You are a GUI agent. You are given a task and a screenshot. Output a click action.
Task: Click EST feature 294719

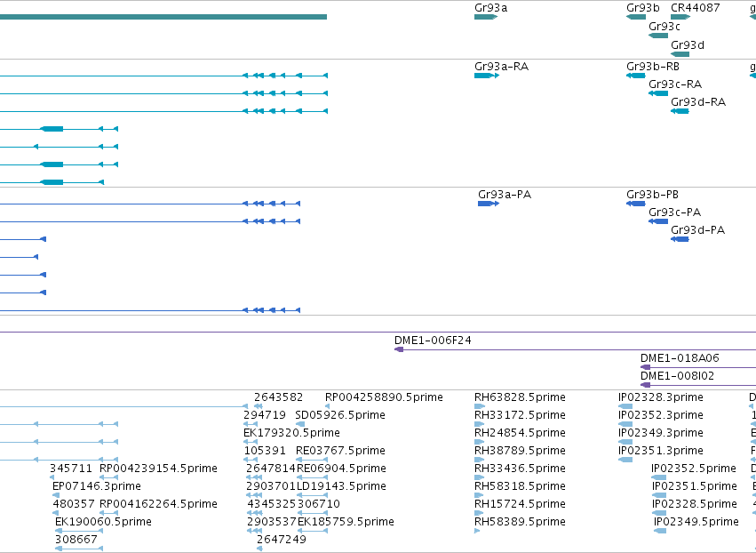pos(251,424)
